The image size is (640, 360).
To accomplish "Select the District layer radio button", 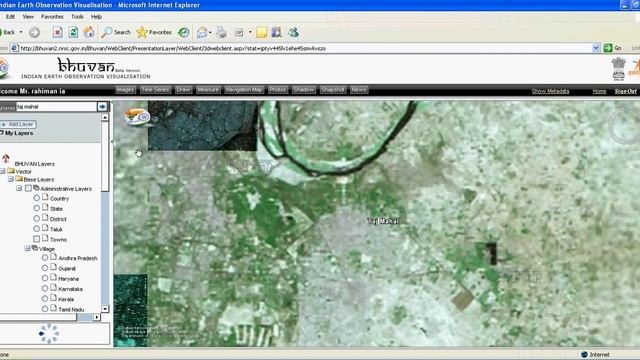I will (36, 218).
